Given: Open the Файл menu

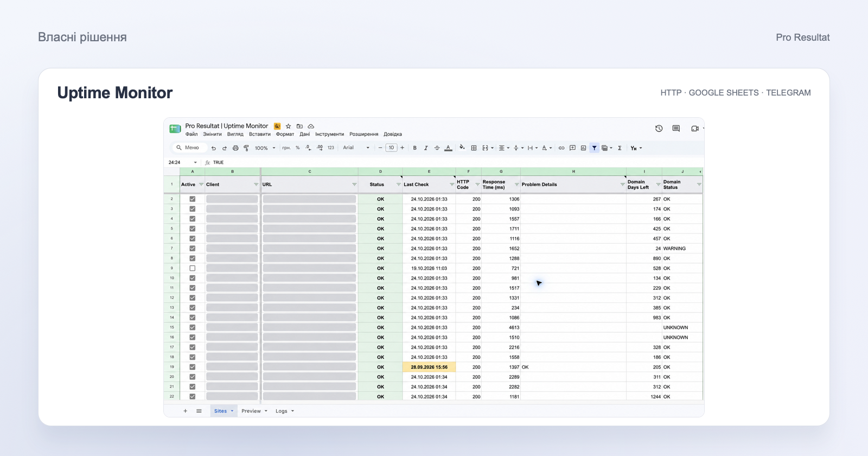Looking at the screenshot, I should [192, 135].
